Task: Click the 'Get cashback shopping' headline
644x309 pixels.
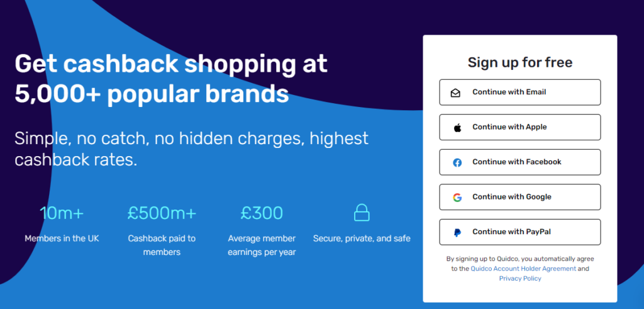Action: click(171, 79)
